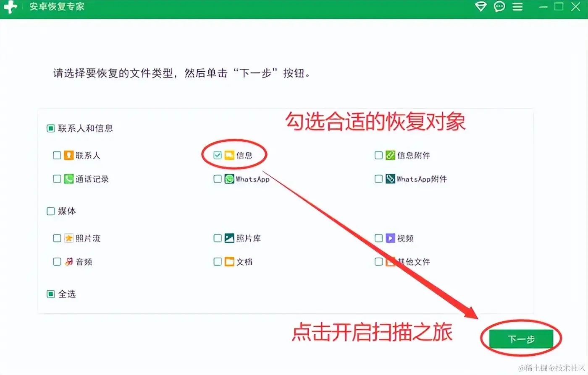Check the 其他文件 checkbox
The width and height of the screenshot is (588, 375).
tap(378, 262)
